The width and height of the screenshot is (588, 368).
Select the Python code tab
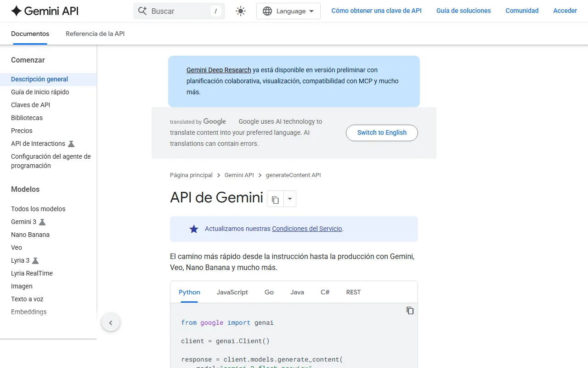(189, 292)
